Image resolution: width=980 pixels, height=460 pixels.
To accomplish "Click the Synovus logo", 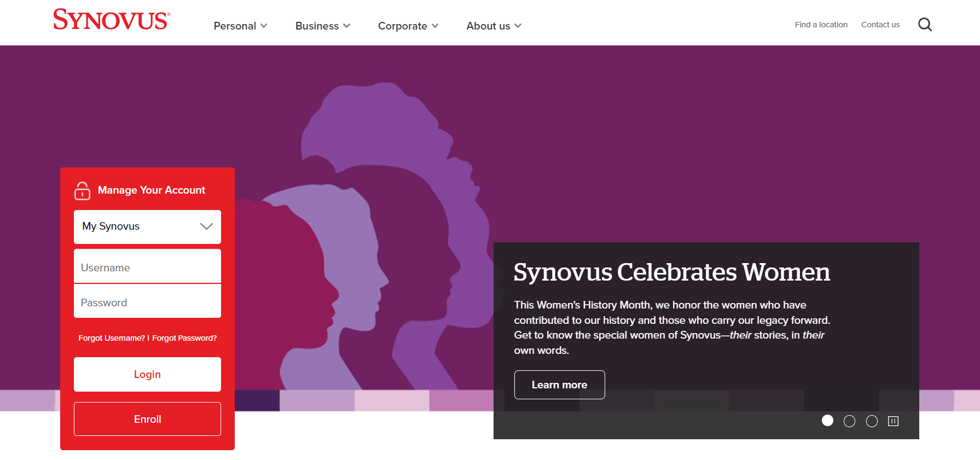I will click(112, 20).
